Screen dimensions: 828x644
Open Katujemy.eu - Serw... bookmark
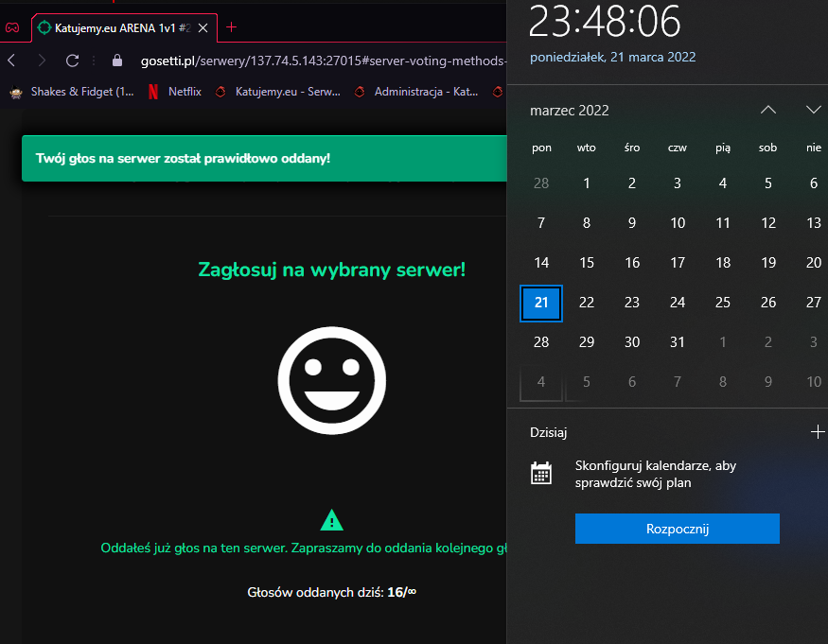[278, 92]
